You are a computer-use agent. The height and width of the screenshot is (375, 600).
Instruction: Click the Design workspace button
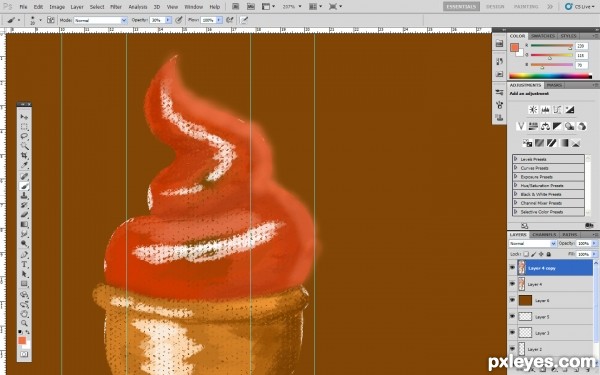(x=495, y=7)
